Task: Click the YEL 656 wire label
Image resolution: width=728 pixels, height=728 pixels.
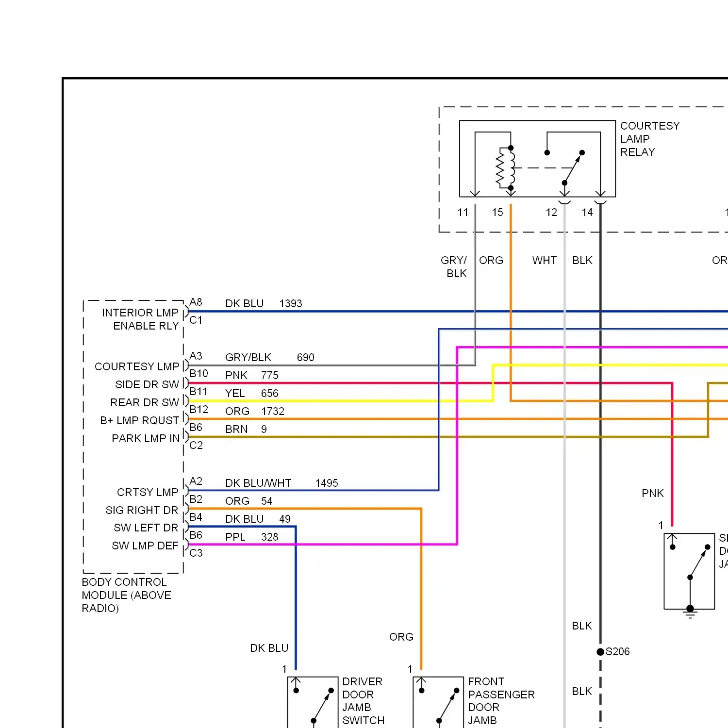Action: 252,394
